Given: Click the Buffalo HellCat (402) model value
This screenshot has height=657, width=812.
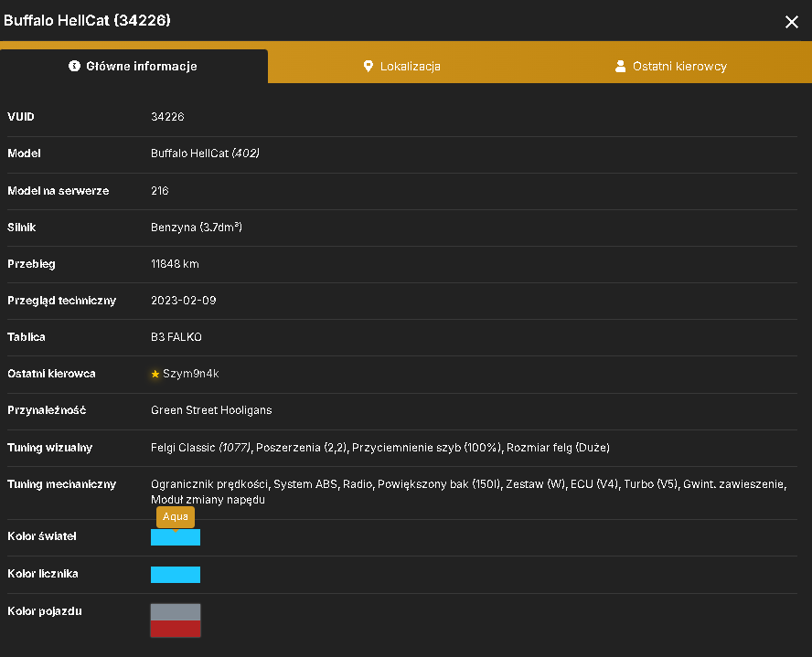Looking at the screenshot, I should [205, 154].
